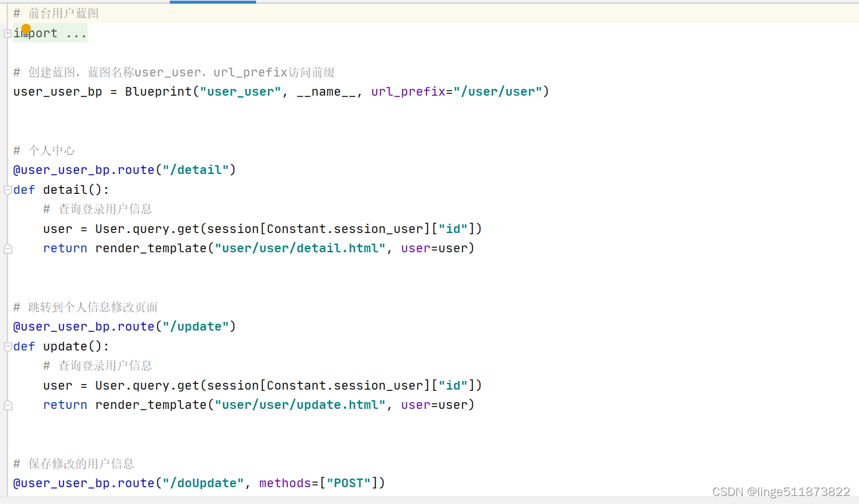The height and width of the screenshot is (504, 859).
Task: Click the "/user/user" string value
Action: 498,92
